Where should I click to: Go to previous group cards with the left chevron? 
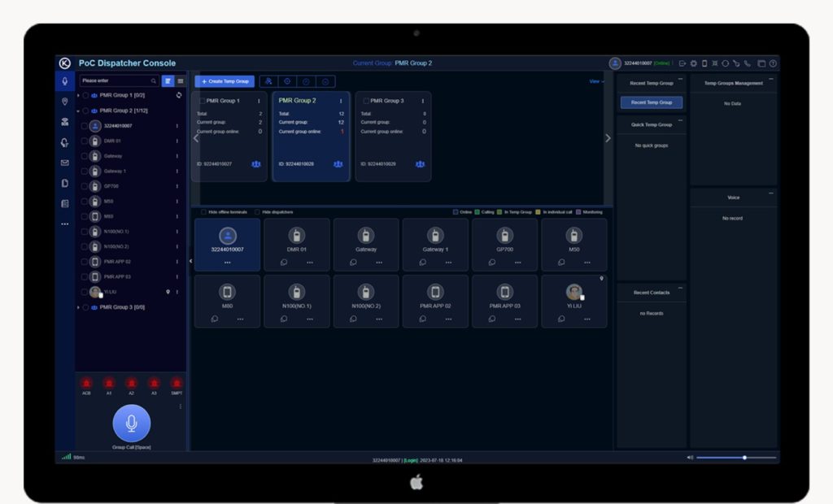196,138
